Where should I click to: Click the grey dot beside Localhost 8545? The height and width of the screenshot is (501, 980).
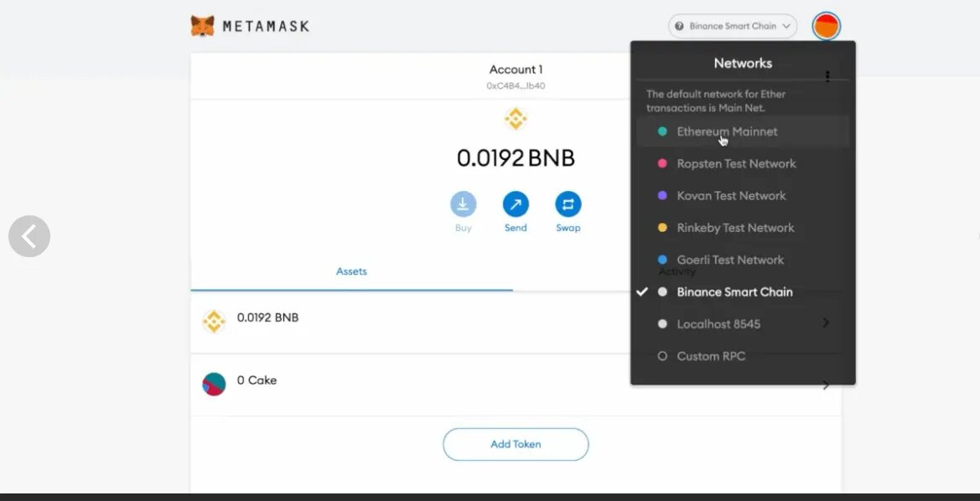(x=662, y=324)
